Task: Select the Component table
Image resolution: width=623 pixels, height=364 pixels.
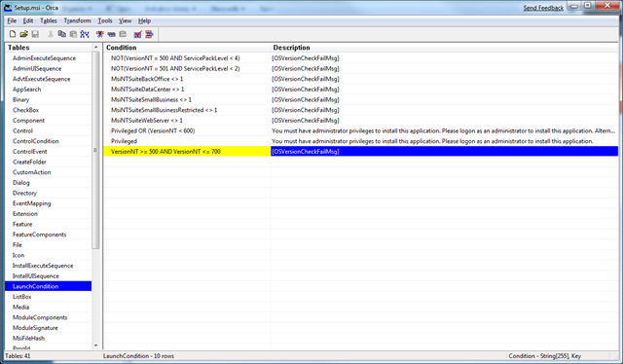Action: 28,120
